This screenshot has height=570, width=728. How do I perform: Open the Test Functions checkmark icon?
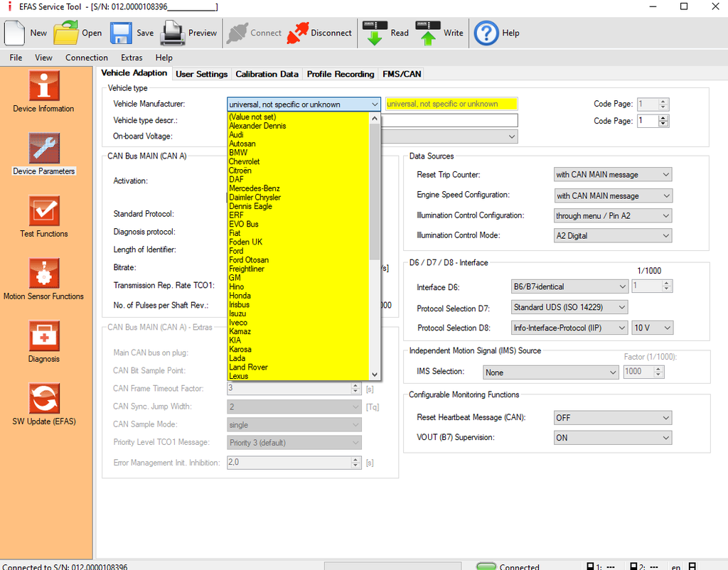(x=44, y=211)
